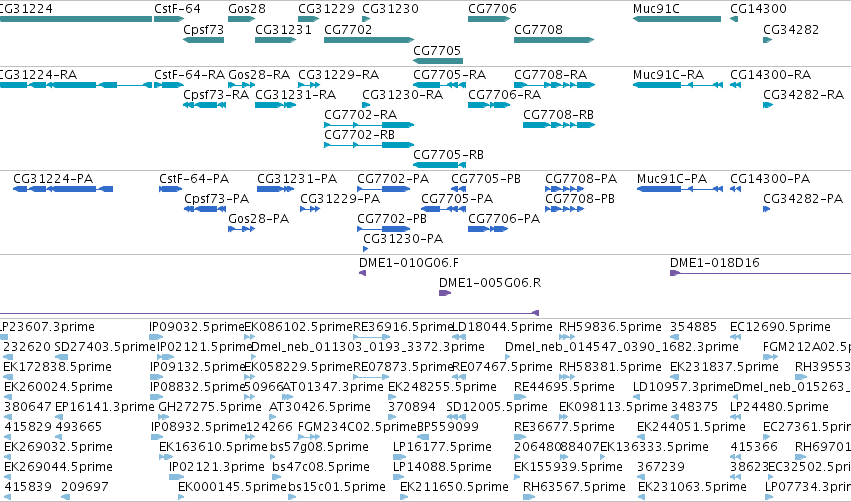This screenshot has height=502, width=851.
Task: Select the CG7708-PB protein label
Action: coord(580,199)
